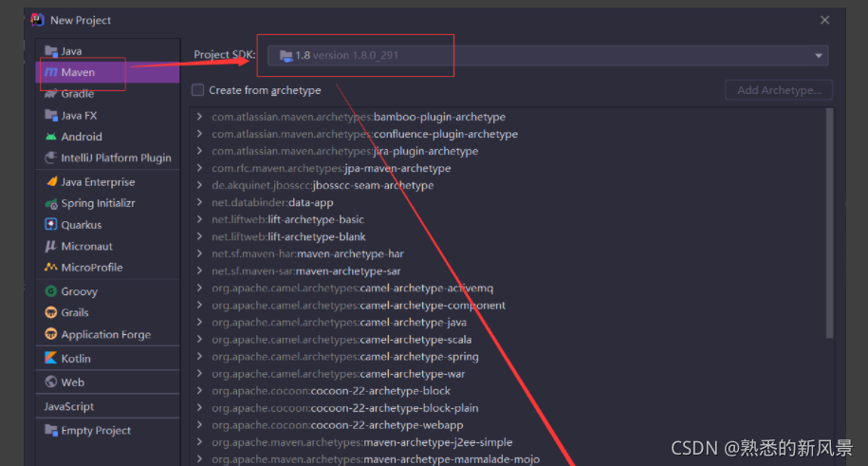Select JavaScript project type
Screen dimensions: 868x466
[x=107, y=406]
